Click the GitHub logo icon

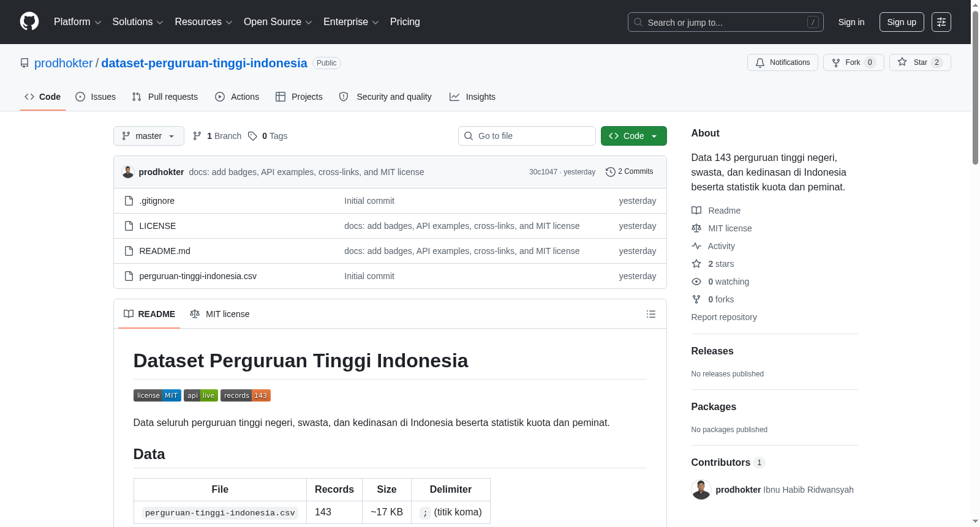tap(29, 21)
